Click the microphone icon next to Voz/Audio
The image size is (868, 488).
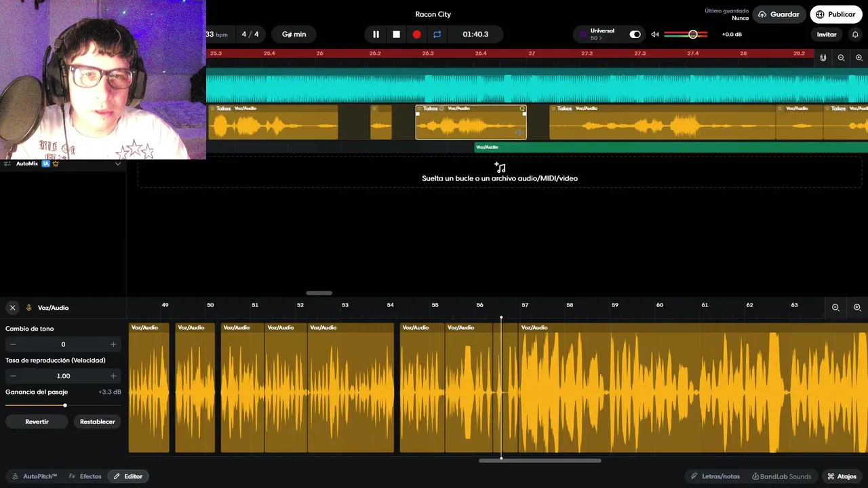[x=29, y=308]
